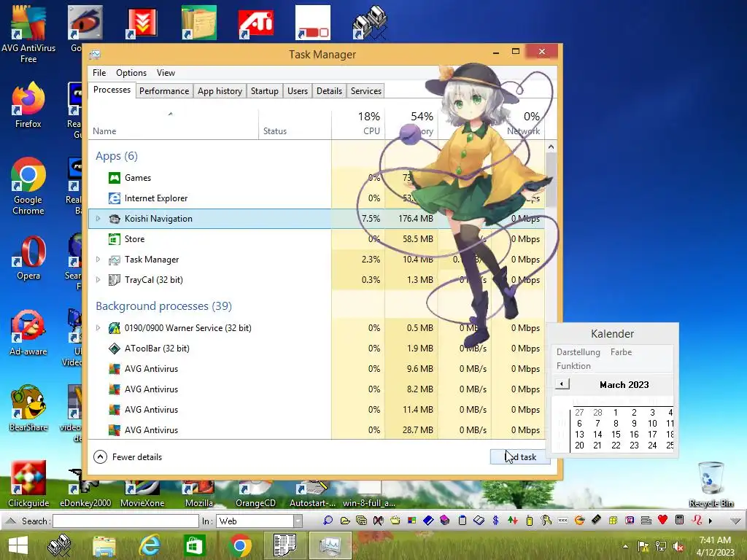This screenshot has height=560, width=747.
Task: Select day 15 in the Kalender
Action: (x=616, y=435)
